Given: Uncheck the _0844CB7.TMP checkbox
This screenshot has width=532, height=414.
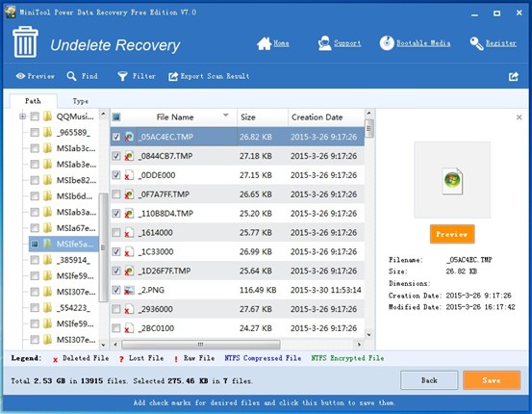Looking at the screenshot, I should (116, 156).
